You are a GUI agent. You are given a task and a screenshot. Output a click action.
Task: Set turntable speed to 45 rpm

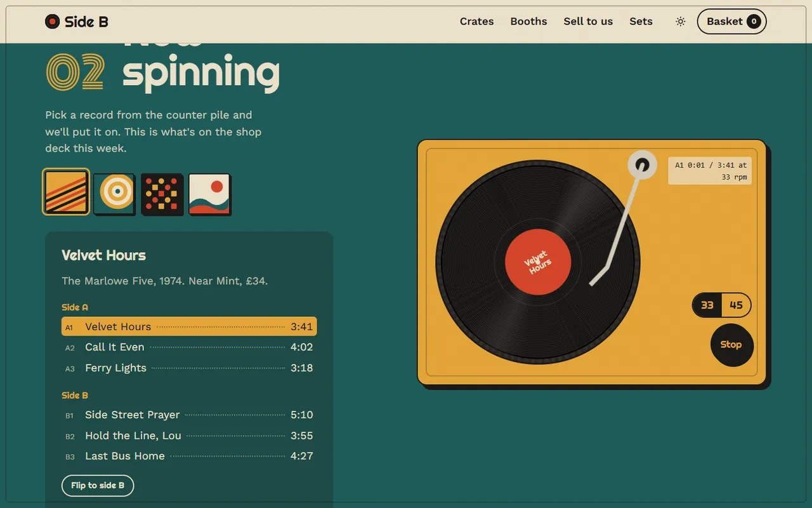736,305
